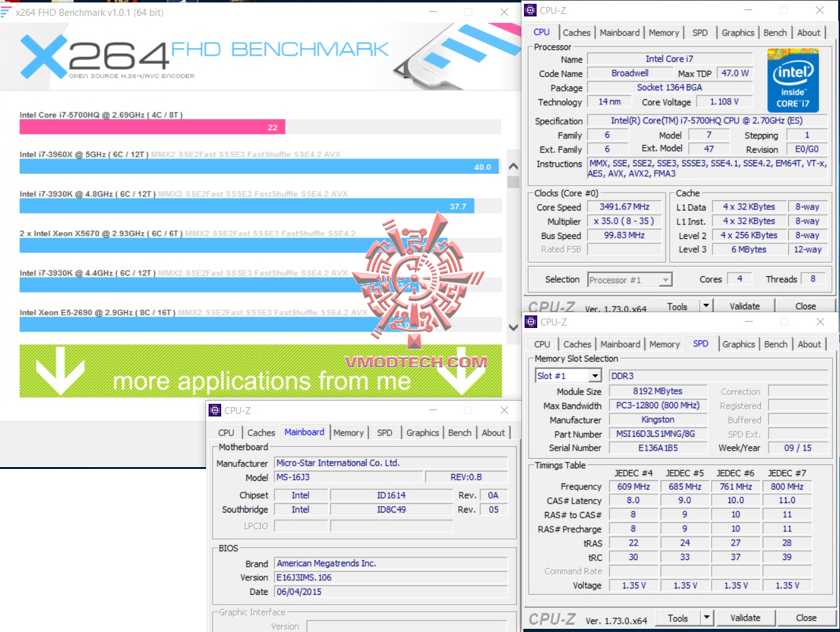Click the Module Size value "8192 MBytes"
840x632 pixels.
pyautogui.click(x=657, y=391)
